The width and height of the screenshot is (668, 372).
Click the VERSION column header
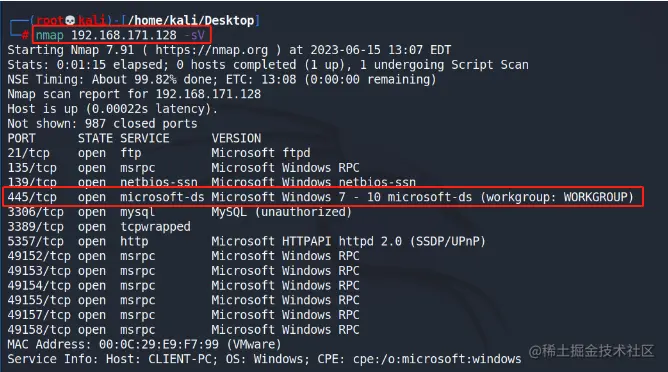[236, 138]
